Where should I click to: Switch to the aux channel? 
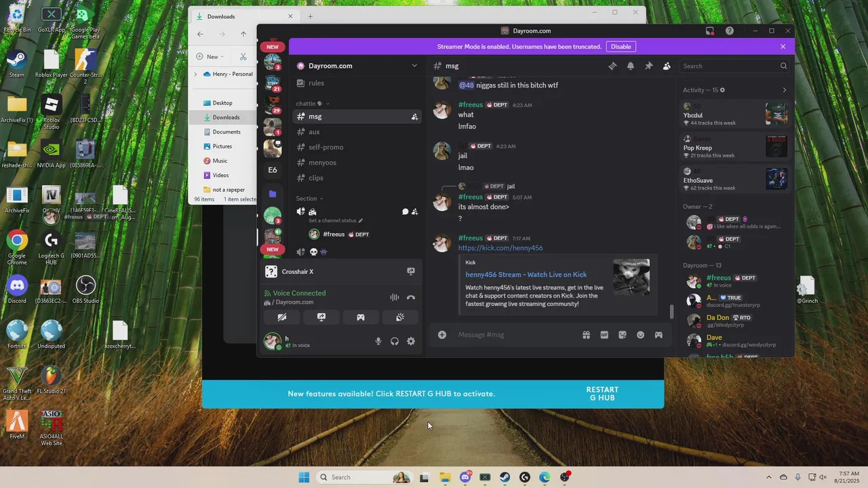pos(357,131)
